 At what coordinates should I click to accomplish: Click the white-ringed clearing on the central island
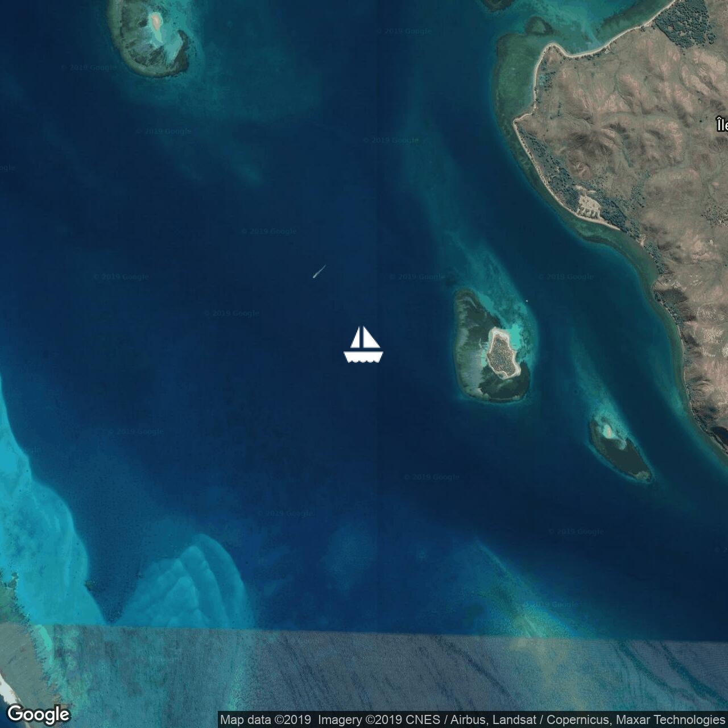[503, 354]
